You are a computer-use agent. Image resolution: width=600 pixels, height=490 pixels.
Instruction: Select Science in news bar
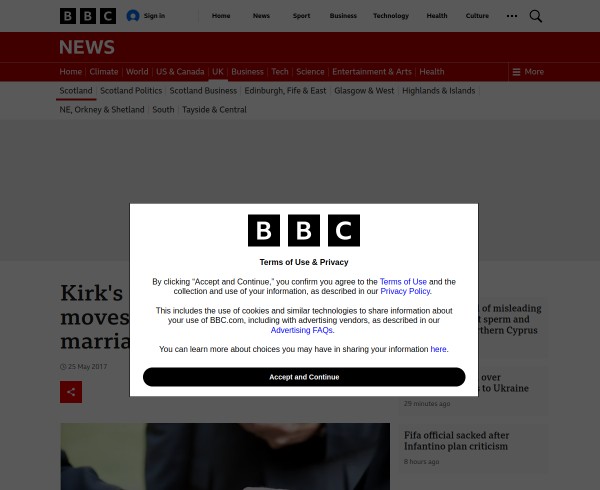click(310, 72)
